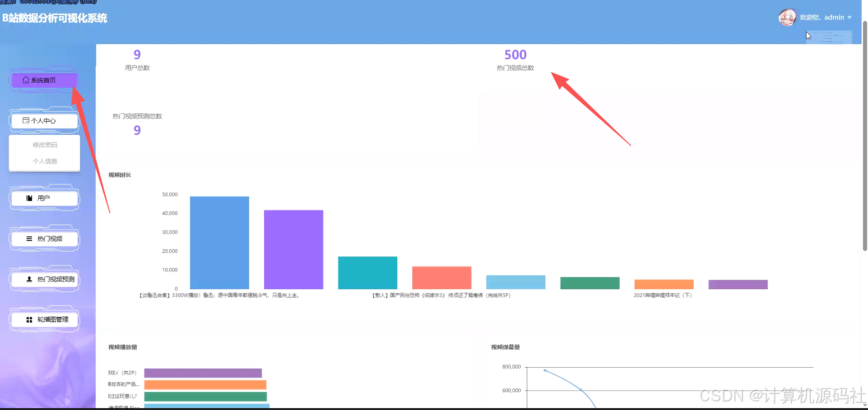Viewport: 868px width, 410px height.
Task: Collapse the 个人中心 menu
Action: click(x=44, y=121)
